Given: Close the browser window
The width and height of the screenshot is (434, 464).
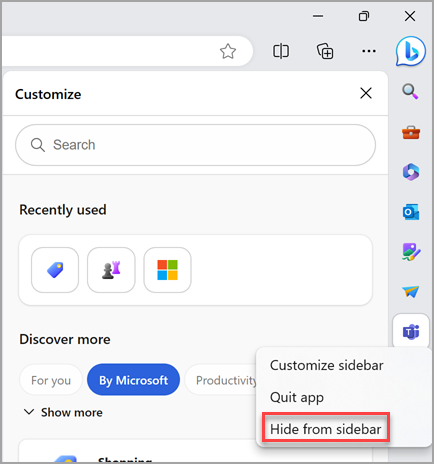Looking at the screenshot, I should [410, 16].
